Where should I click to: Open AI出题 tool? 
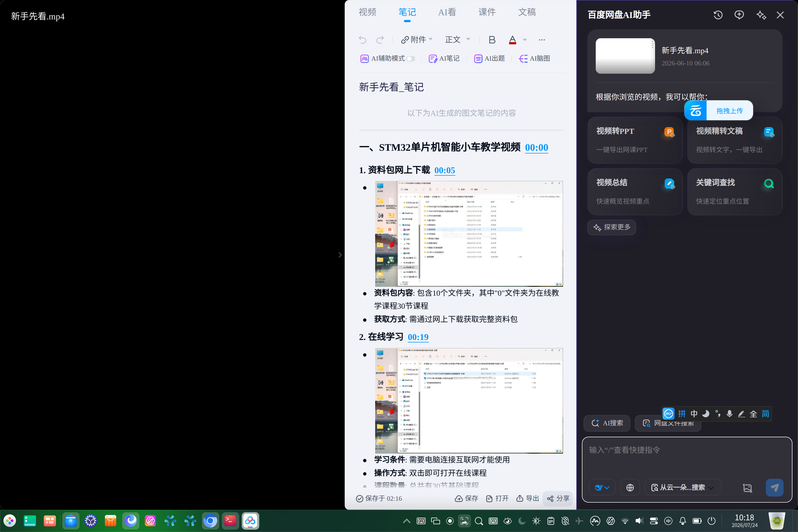(489, 58)
